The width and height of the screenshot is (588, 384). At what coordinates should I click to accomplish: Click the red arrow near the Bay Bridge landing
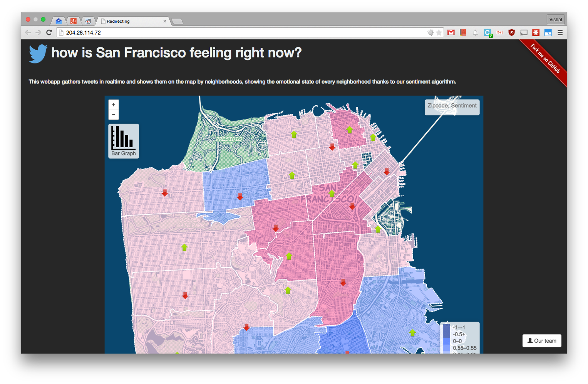[387, 172]
